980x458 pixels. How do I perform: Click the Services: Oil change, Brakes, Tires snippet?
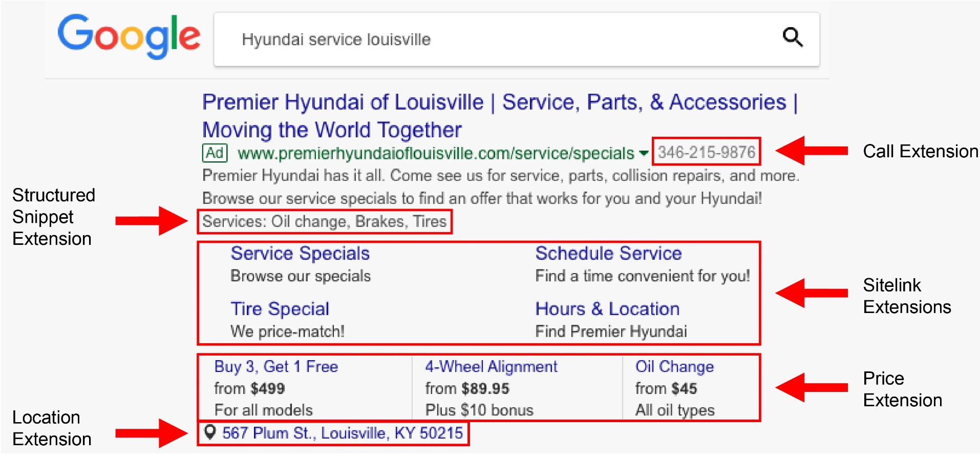point(325,221)
